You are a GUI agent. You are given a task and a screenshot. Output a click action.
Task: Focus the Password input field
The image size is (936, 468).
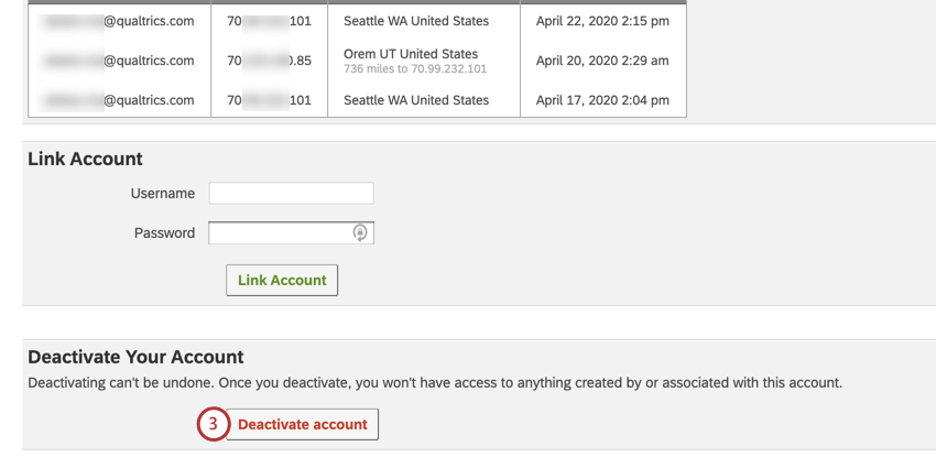coord(280,233)
